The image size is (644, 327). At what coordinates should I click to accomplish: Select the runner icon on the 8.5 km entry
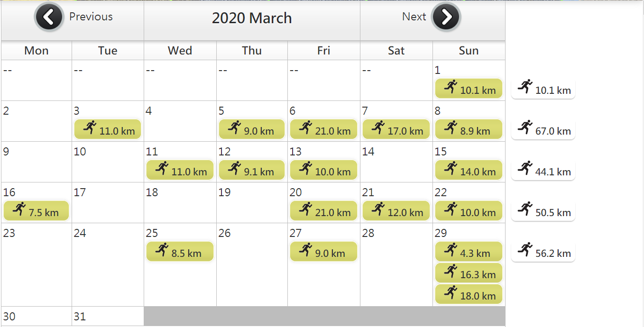[x=162, y=249]
